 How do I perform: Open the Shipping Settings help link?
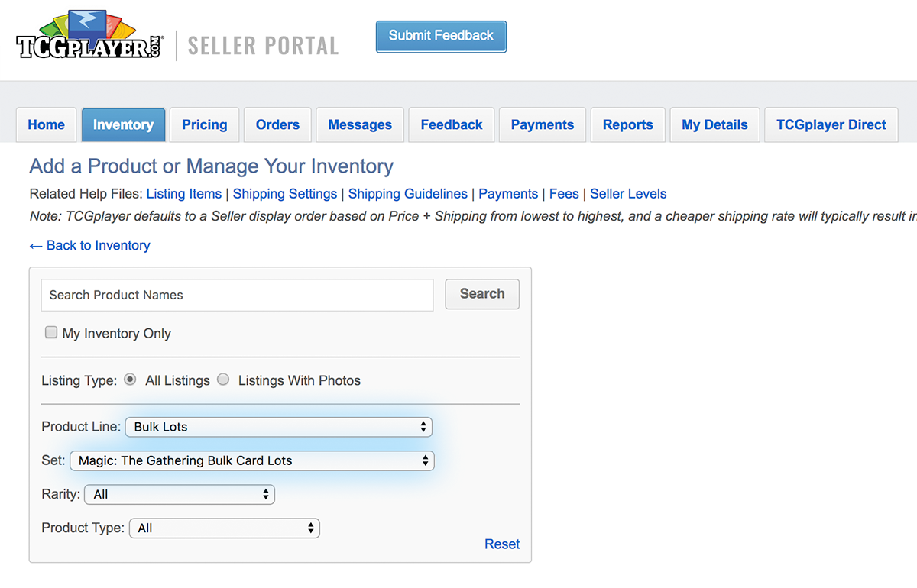(285, 194)
